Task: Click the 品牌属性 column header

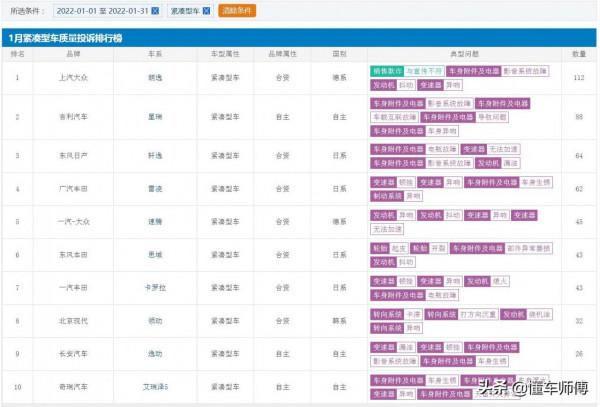Action: [282, 54]
